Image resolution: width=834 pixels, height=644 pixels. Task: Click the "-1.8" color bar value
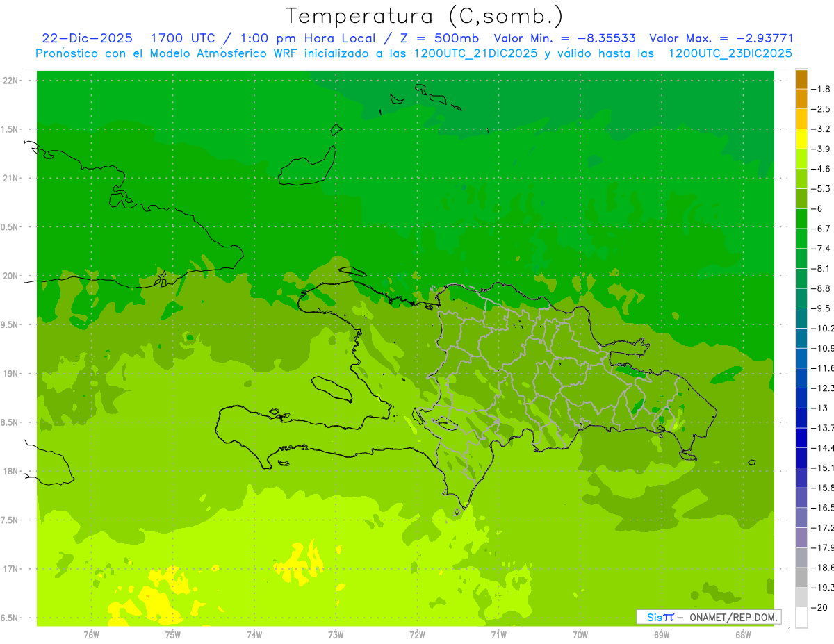(821, 90)
